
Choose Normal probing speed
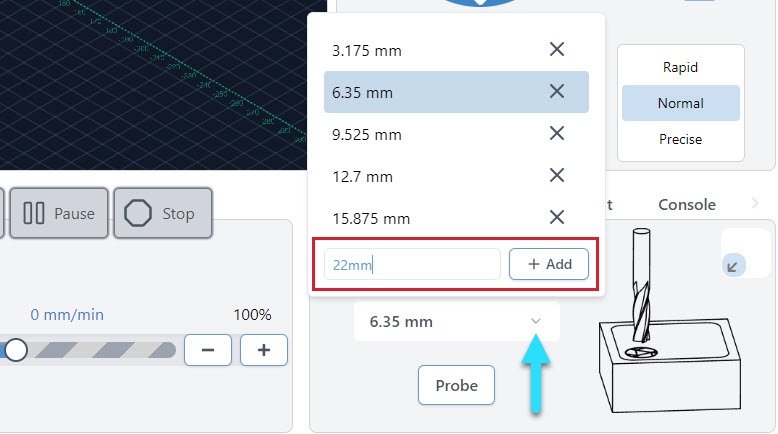680,103
